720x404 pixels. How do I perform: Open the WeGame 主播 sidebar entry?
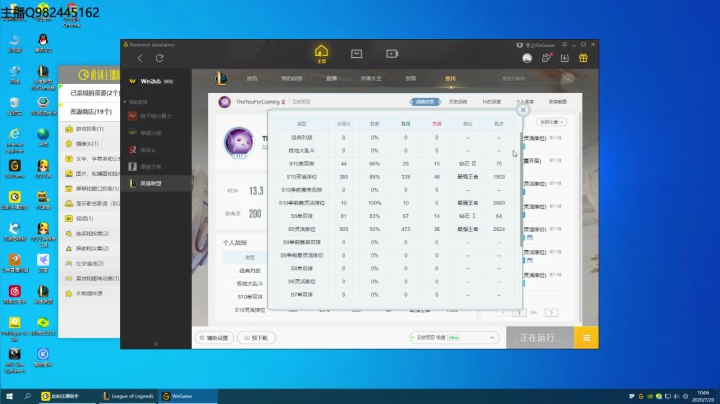(x=156, y=81)
